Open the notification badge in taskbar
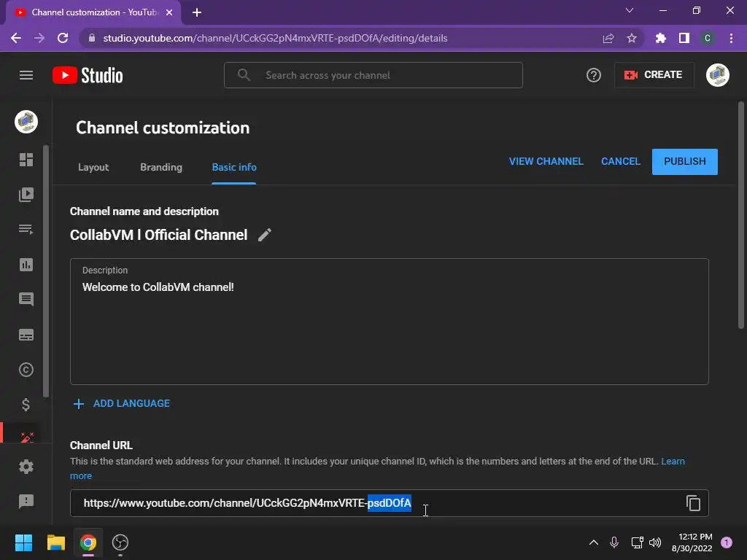 coord(726,542)
